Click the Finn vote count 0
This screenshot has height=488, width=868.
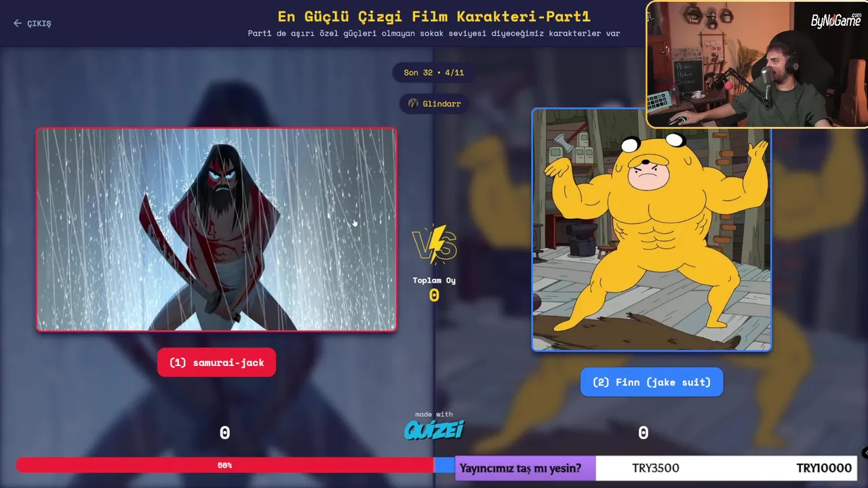(x=644, y=433)
